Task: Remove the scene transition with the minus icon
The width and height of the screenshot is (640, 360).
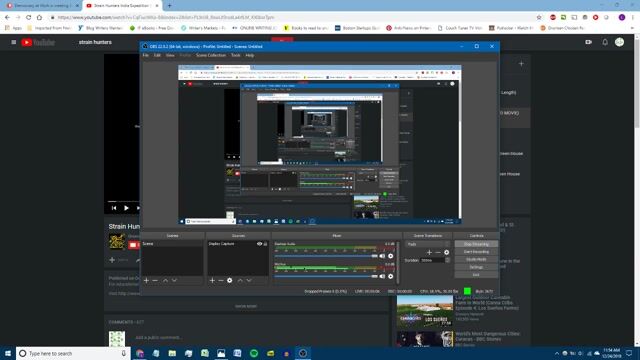Action: point(438,252)
